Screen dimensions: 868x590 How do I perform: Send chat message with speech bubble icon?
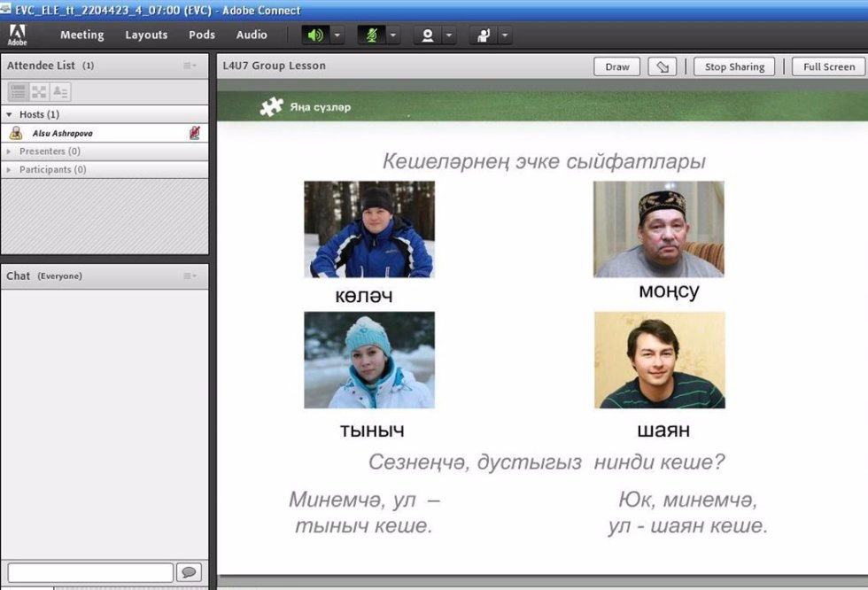point(189,572)
